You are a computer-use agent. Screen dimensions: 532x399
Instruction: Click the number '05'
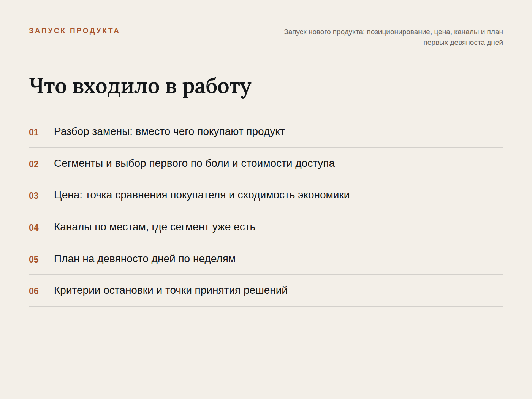coord(34,260)
